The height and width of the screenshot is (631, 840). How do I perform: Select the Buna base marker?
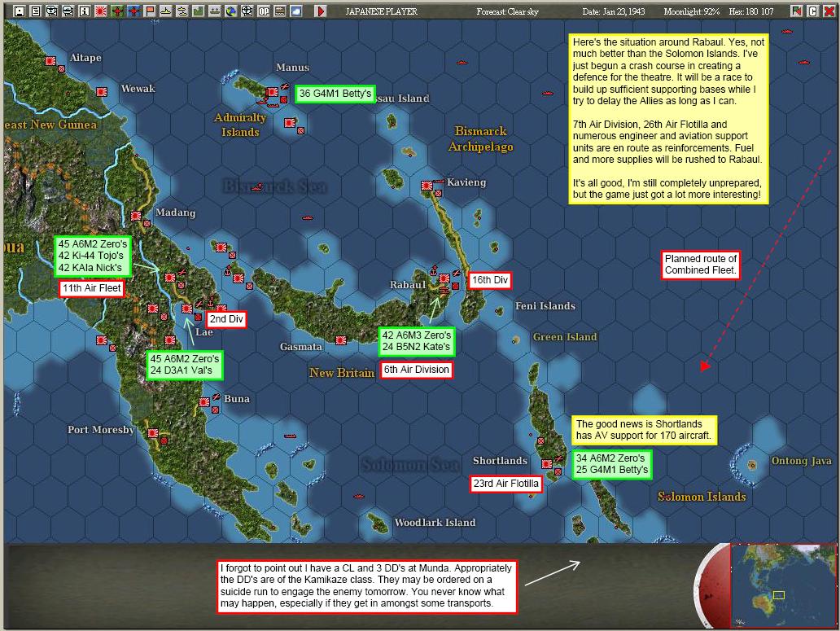[x=204, y=401]
